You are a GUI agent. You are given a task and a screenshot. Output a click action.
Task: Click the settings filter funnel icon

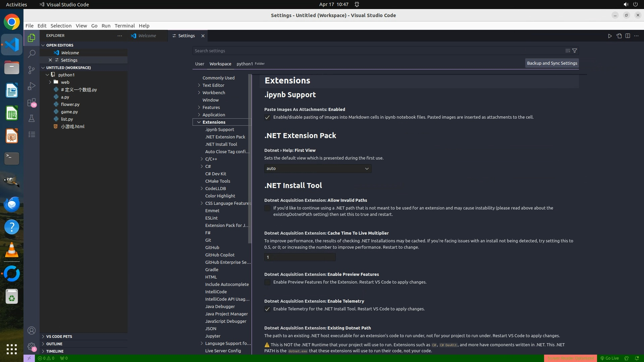(x=575, y=51)
